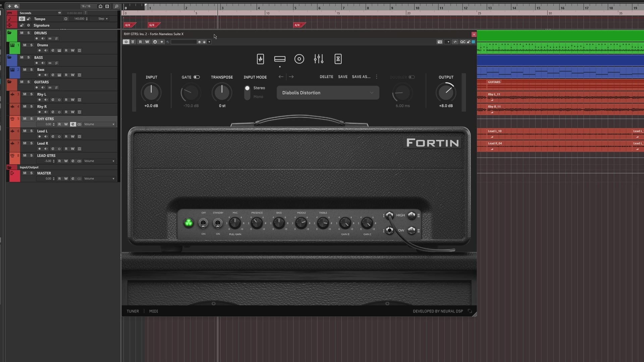This screenshot has width=644, height=362.
Task: Open the cabinet speaker section icon
Action: pyautogui.click(x=299, y=59)
